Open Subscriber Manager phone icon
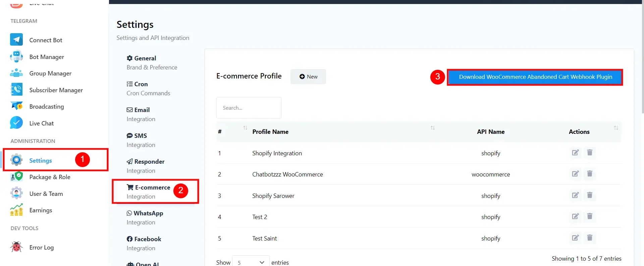Screen dimensions: 644x266 click(x=16, y=90)
